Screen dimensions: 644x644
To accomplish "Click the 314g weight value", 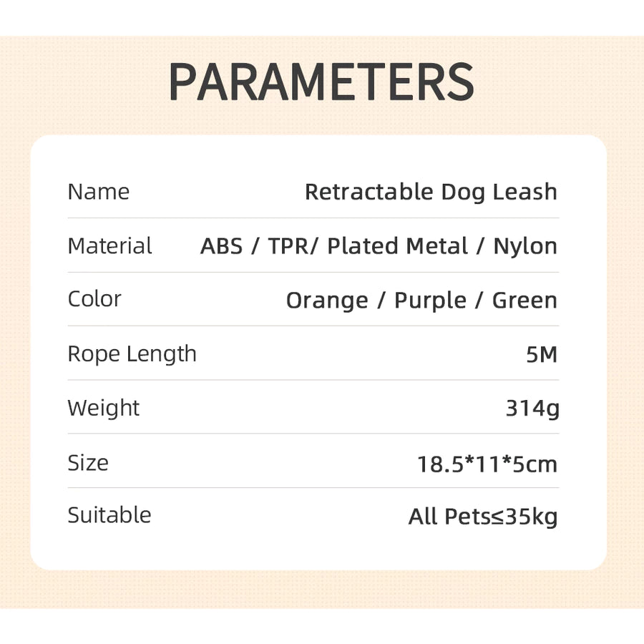I will click(532, 409).
